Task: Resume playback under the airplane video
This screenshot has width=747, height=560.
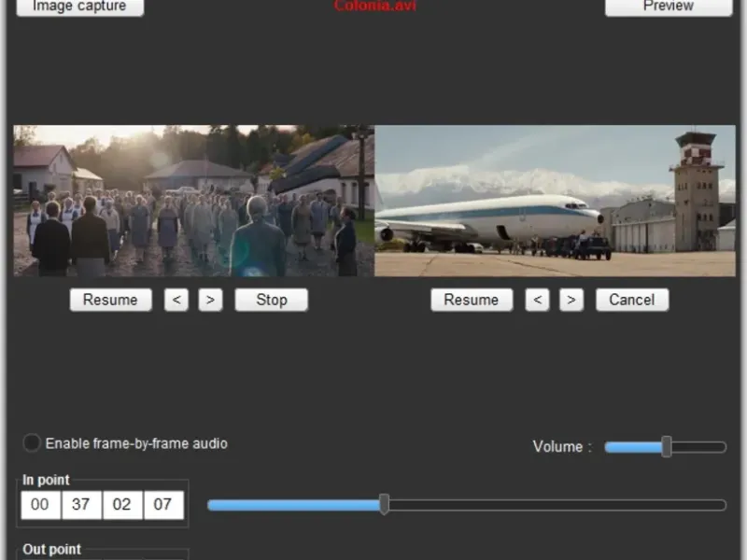Action: [472, 300]
